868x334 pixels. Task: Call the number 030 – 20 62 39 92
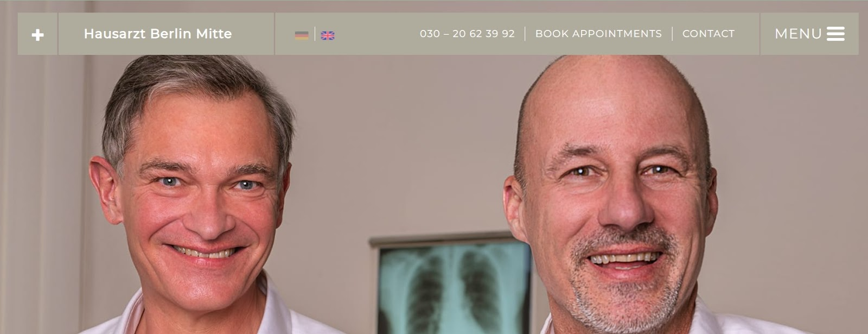click(467, 34)
